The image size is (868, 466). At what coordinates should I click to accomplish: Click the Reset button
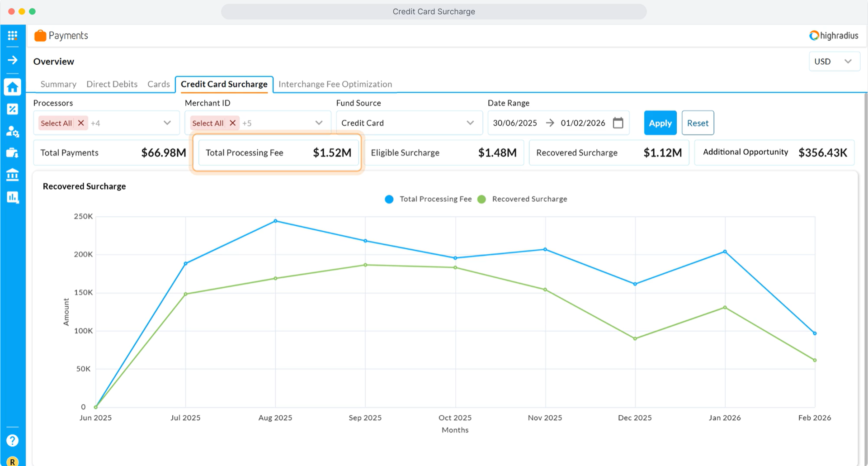[x=698, y=123]
